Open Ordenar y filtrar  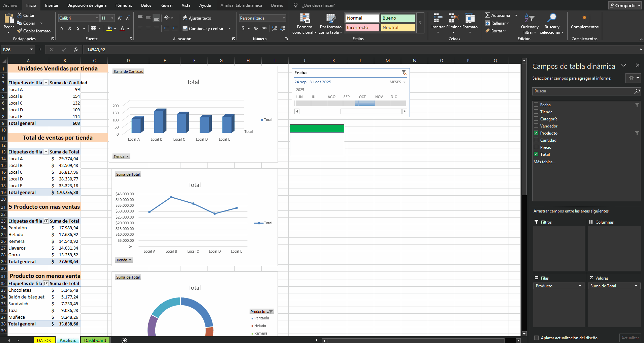[x=529, y=24]
